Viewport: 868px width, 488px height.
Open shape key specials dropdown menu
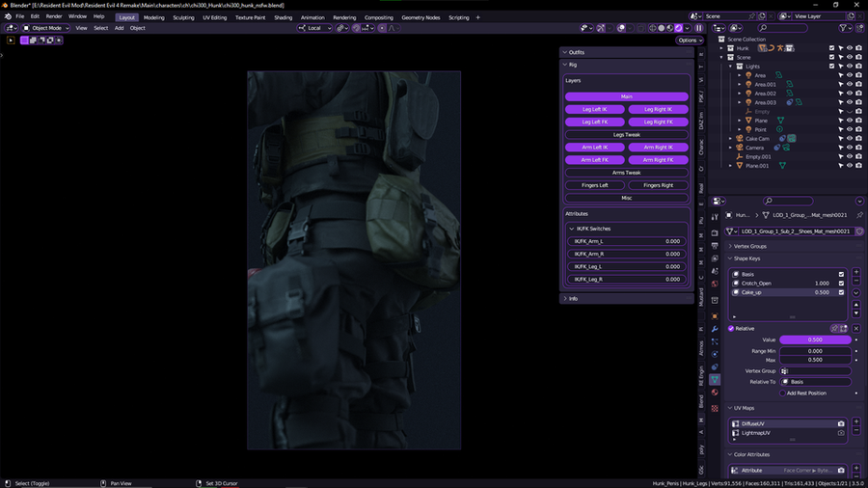click(855, 292)
